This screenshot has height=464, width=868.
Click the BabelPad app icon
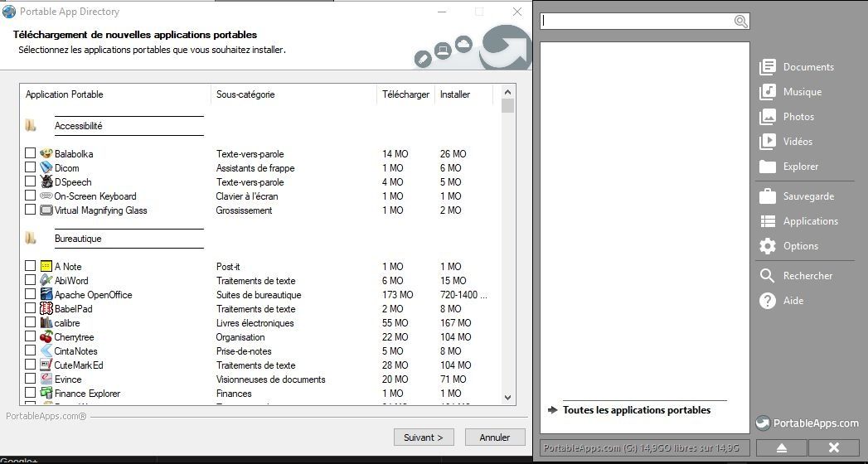[x=46, y=308]
